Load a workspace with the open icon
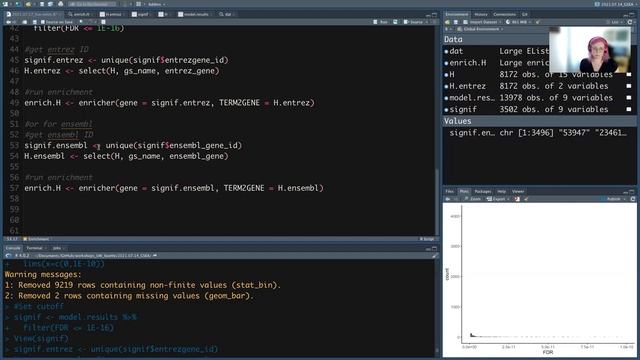Image resolution: width=640 pixels, height=360 pixels. (448, 22)
